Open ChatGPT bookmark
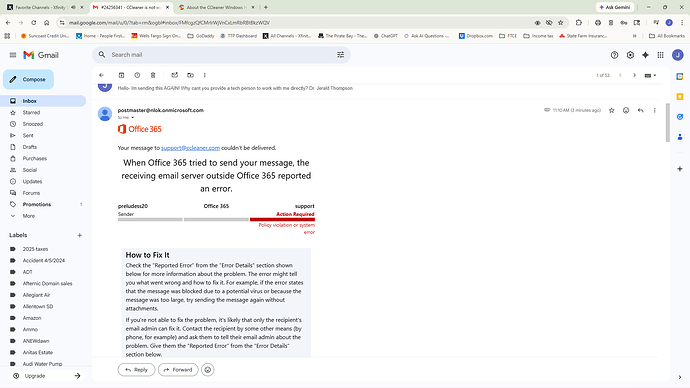The width and height of the screenshot is (690, 388). coord(385,36)
